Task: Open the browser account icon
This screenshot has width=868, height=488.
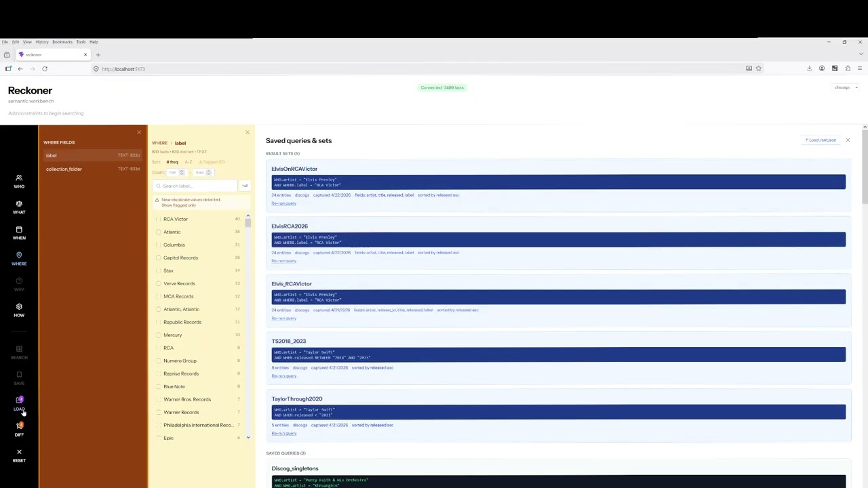Action: coord(822,68)
